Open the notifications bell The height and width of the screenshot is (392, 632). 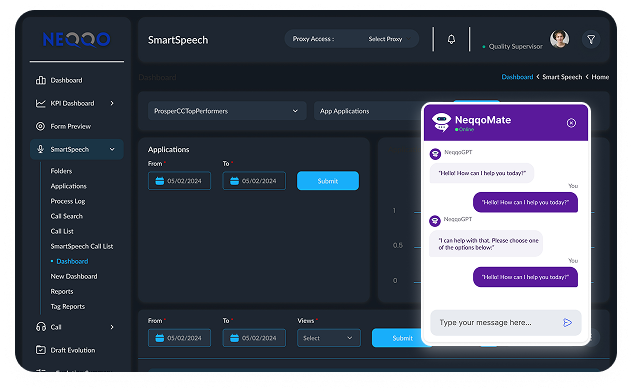(451, 39)
